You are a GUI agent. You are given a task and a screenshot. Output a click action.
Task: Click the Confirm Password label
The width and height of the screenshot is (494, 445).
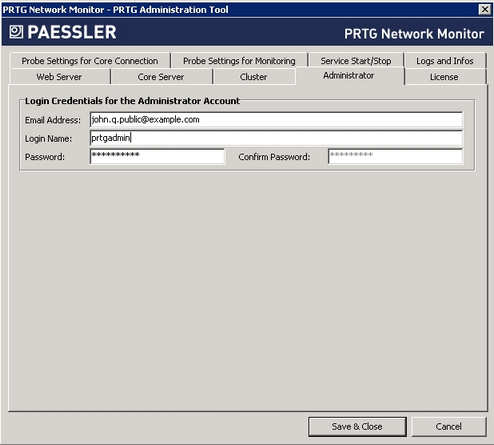[x=274, y=157]
